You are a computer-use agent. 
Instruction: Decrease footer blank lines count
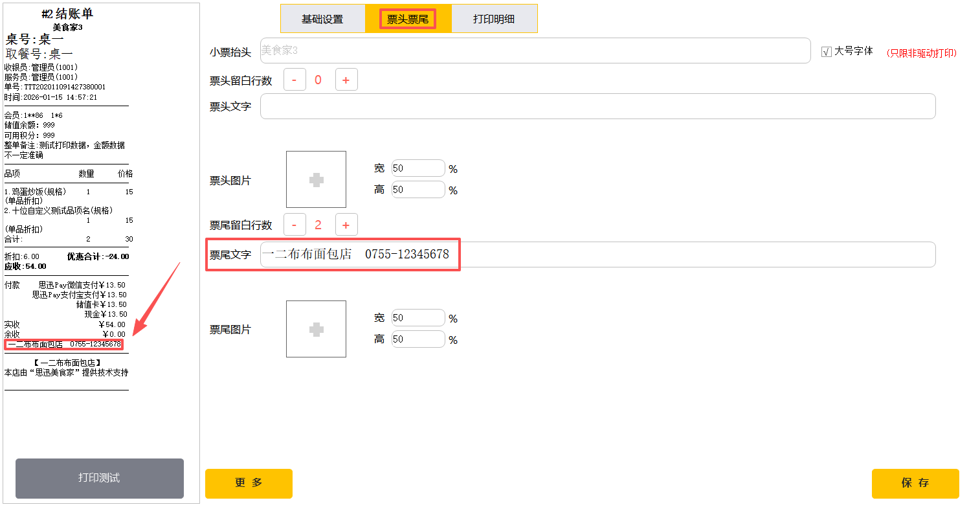(295, 225)
